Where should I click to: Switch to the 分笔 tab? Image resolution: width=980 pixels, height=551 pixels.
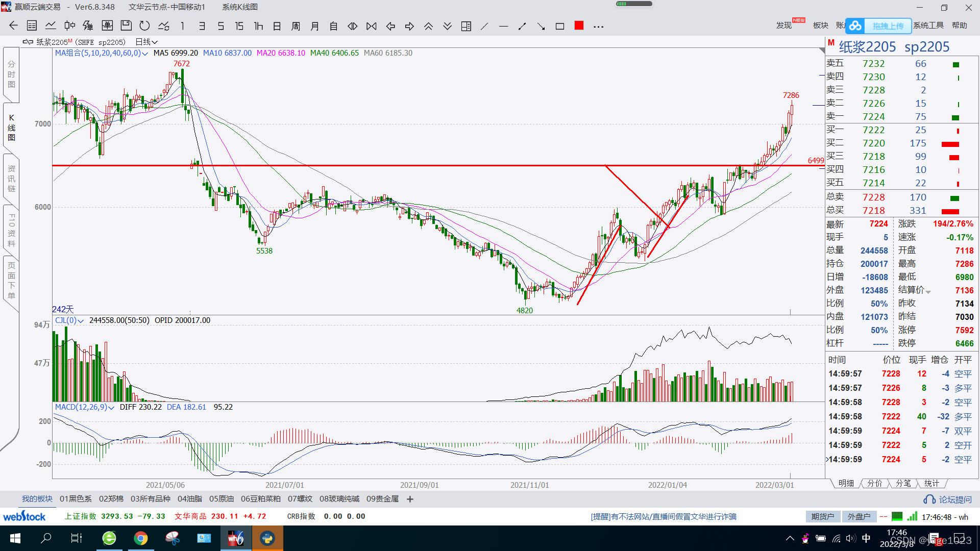[903, 483]
